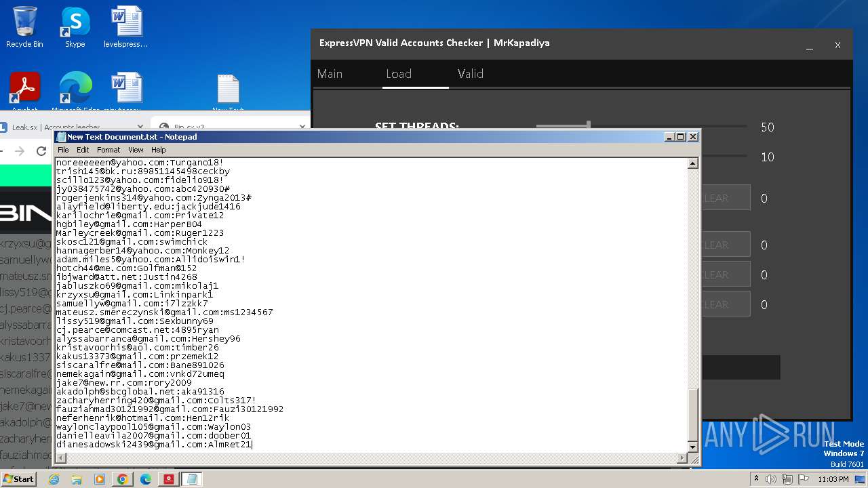Open Notepad Edit menu
Viewport: 868px width, 488px height.
coord(83,150)
